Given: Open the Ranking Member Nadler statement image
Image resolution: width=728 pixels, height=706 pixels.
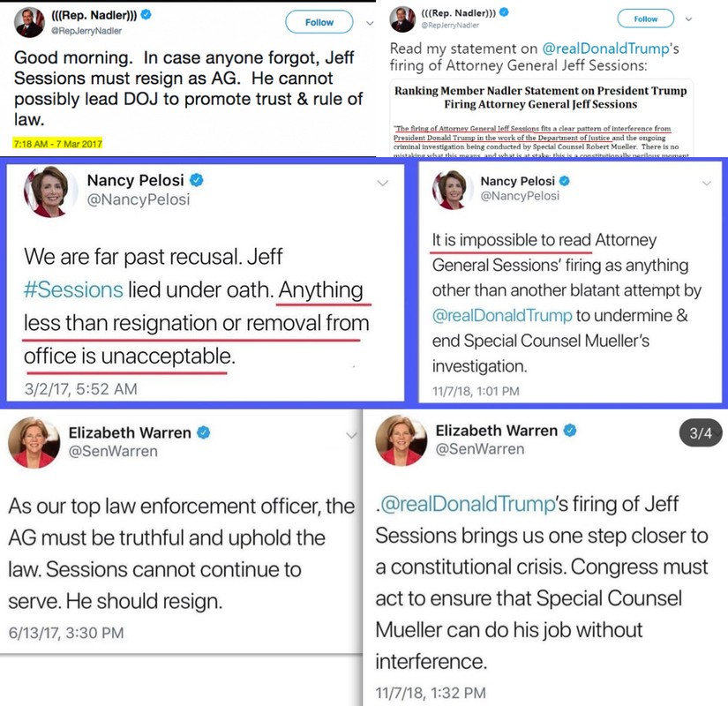Looking at the screenshot, I should pyautogui.click(x=541, y=118).
